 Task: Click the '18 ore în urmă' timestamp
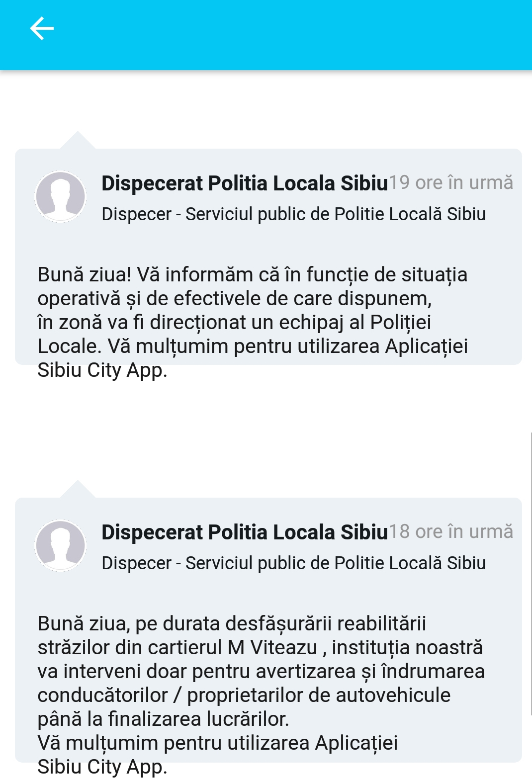pos(450,531)
